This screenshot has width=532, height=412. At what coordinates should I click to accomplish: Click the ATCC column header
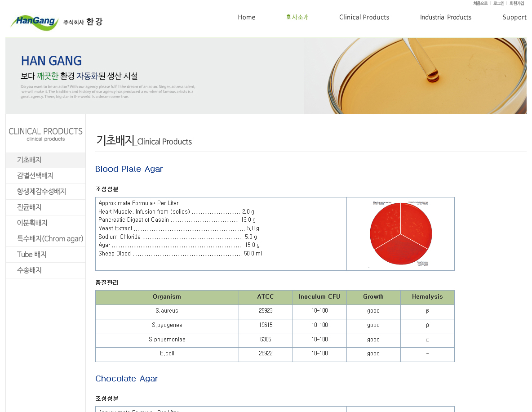coord(266,297)
